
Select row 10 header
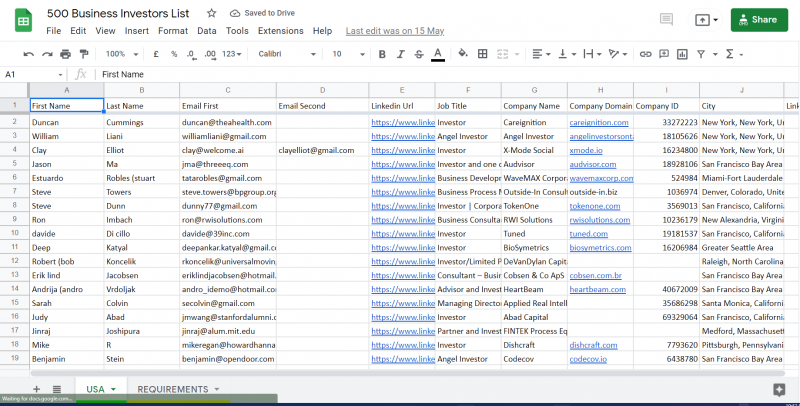coord(15,233)
